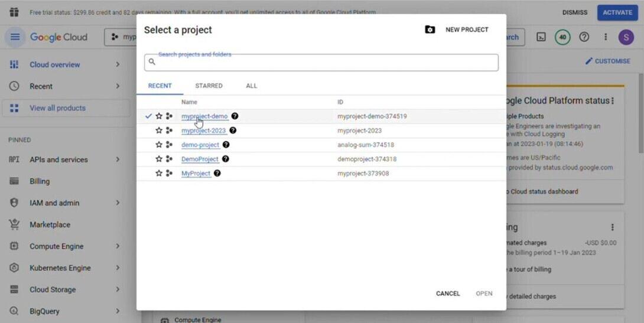
Task: Star the myproject-2023 project
Action: coord(159,130)
